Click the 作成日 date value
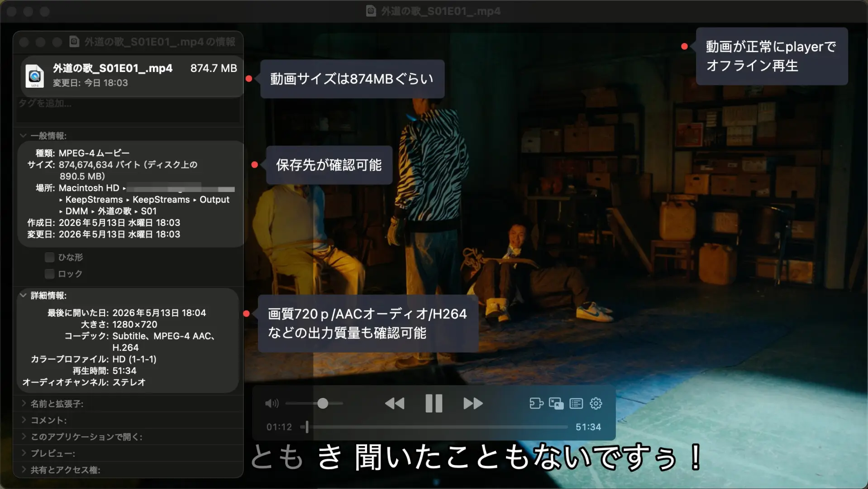Viewport: 868px width, 489px height. click(119, 223)
